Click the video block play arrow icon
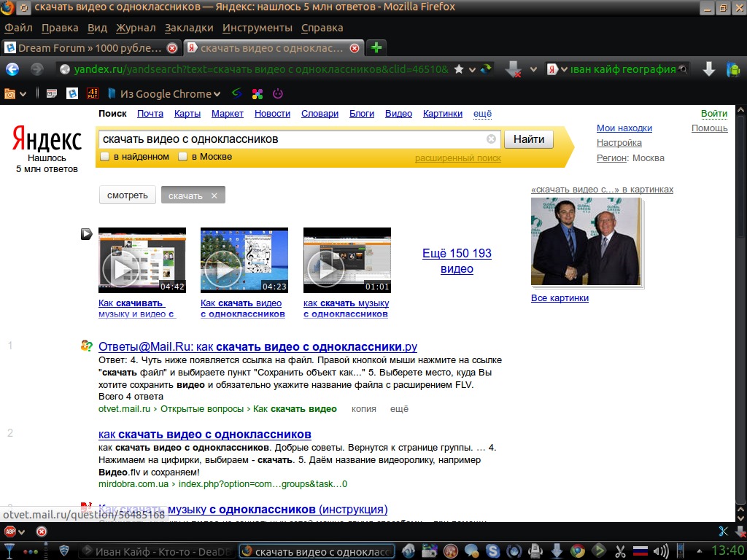 (86, 234)
